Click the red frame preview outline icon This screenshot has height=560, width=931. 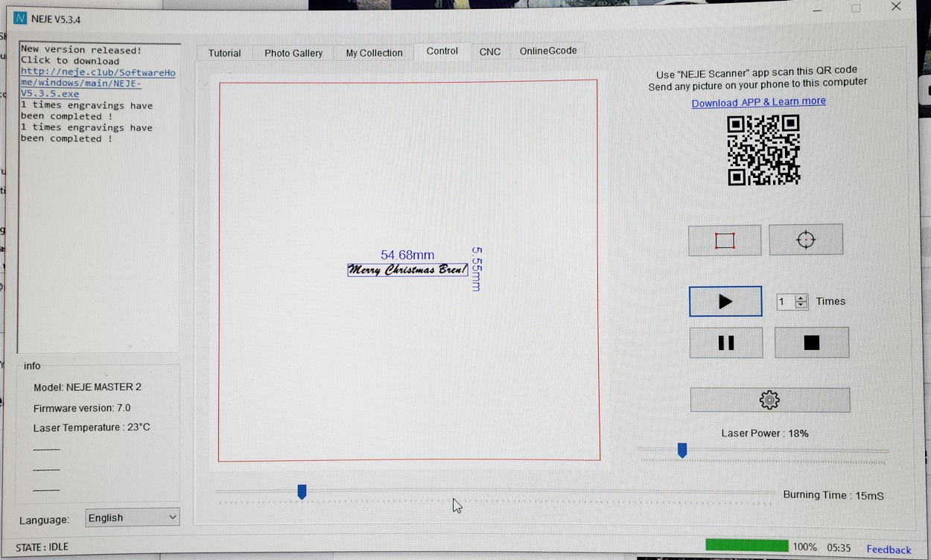(x=724, y=241)
